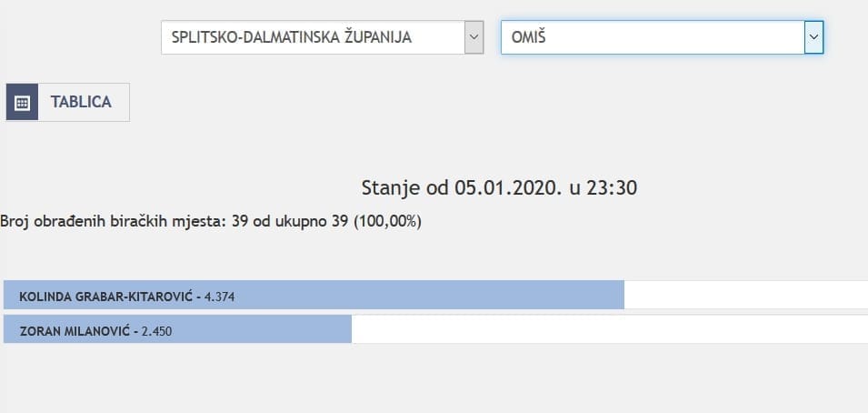
Task: Click the unfilled white part of Milanović's bar
Action: [x=609, y=330]
